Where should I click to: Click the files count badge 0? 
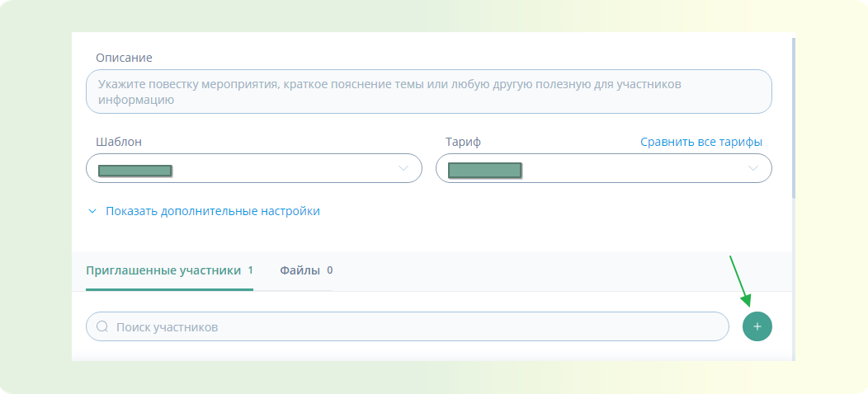[330, 270]
